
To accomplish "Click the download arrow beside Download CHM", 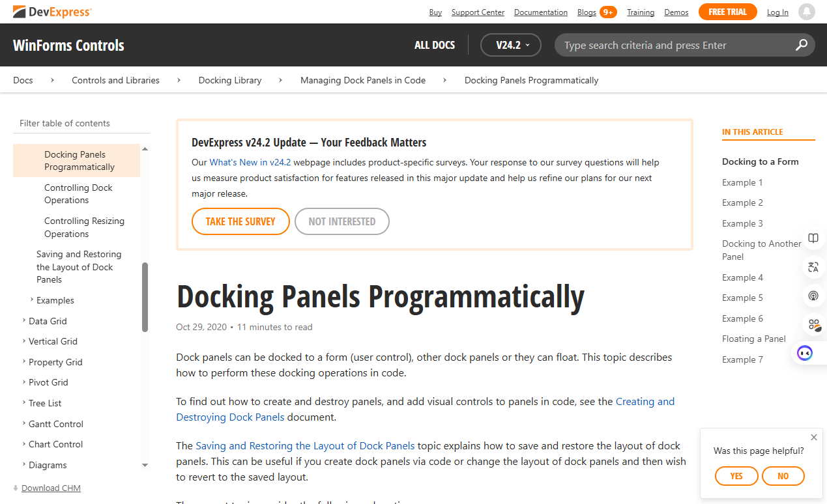I will pos(16,488).
